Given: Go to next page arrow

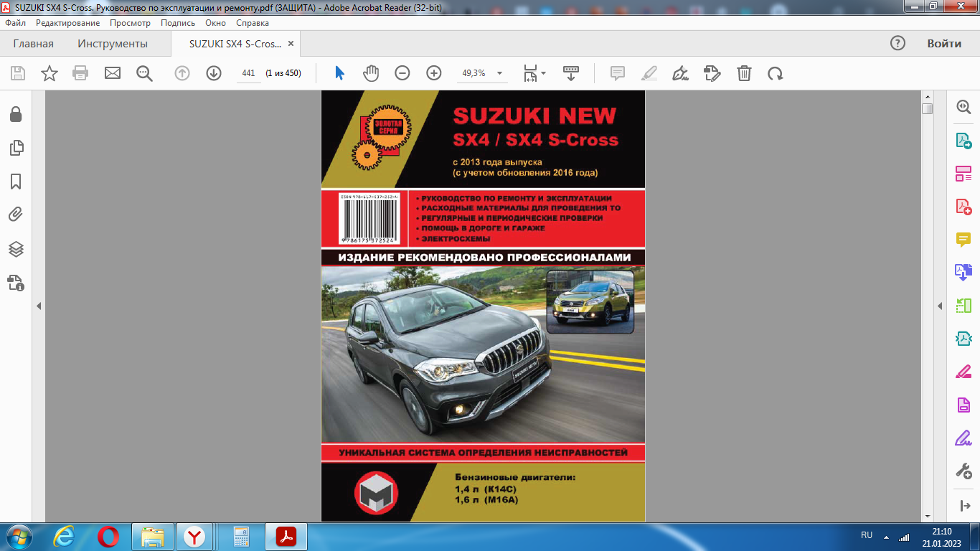Looking at the screenshot, I should pyautogui.click(x=214, y=73).
